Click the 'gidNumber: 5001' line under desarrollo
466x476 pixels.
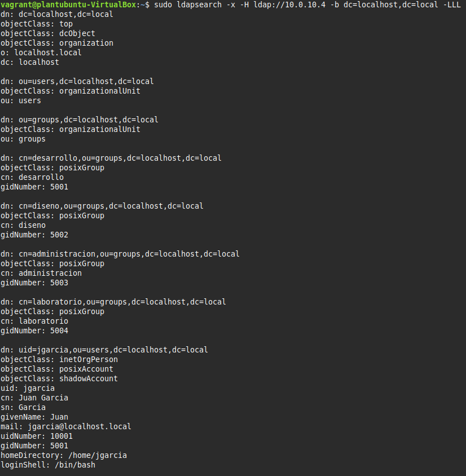(34, 187)
